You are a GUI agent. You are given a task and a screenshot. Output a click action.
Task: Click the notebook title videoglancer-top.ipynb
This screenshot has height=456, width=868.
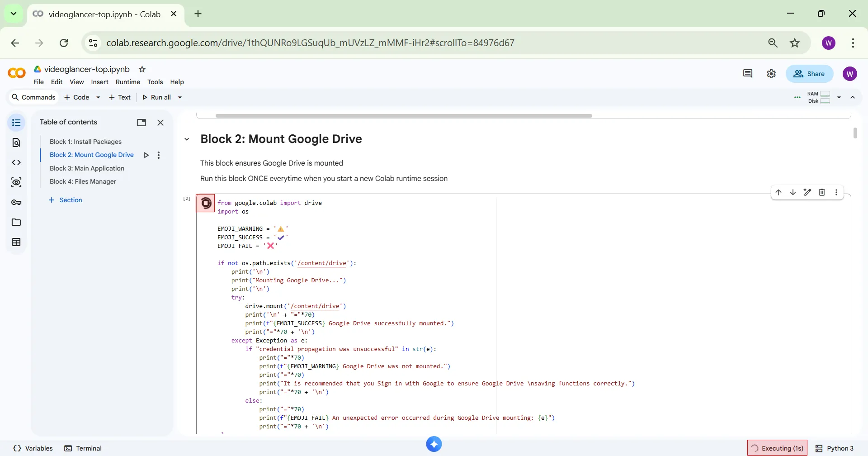point(87,69)
